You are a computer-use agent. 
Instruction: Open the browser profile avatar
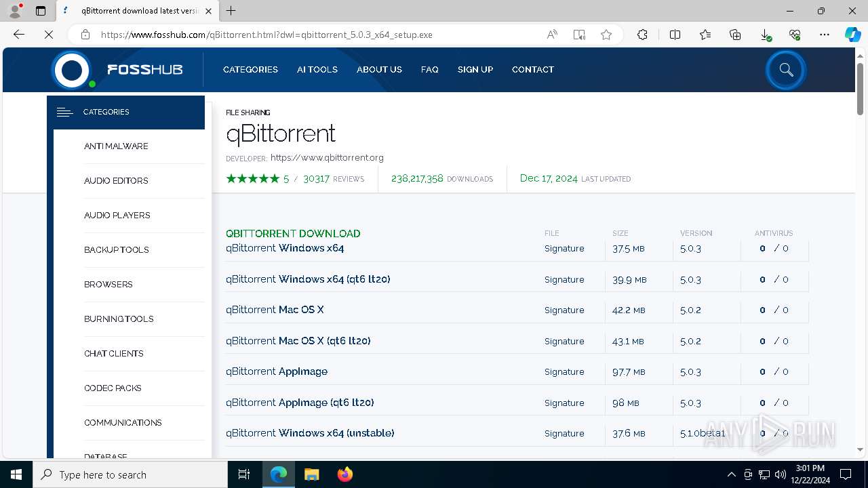[x=15, y=11]
